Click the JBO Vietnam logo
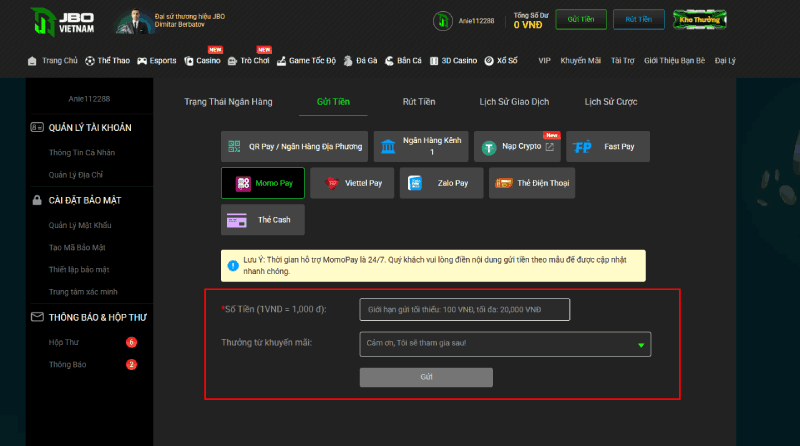 tap(62, 22)
